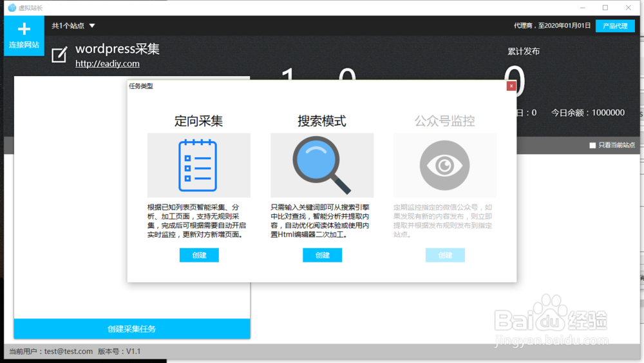Create a 定向采集 task
The width and height of the screenshot is (644, 363).
tap(199, 255)
